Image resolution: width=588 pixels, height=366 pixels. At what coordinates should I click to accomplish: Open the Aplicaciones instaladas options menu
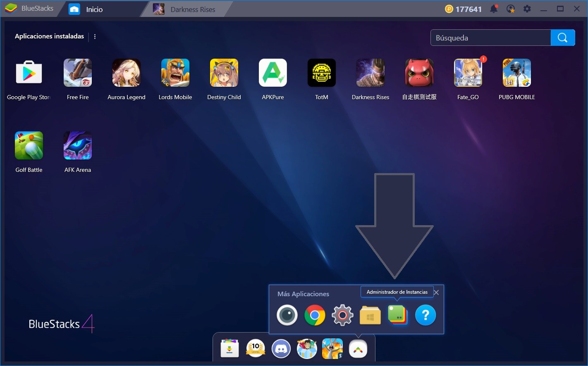(x=95, y=36)
